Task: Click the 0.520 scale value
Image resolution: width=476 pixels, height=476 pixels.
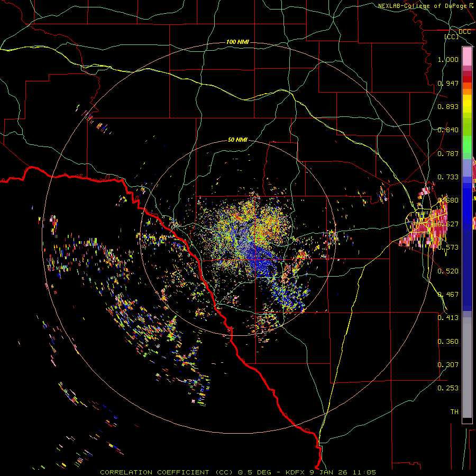Action: (x=448, y=271)
